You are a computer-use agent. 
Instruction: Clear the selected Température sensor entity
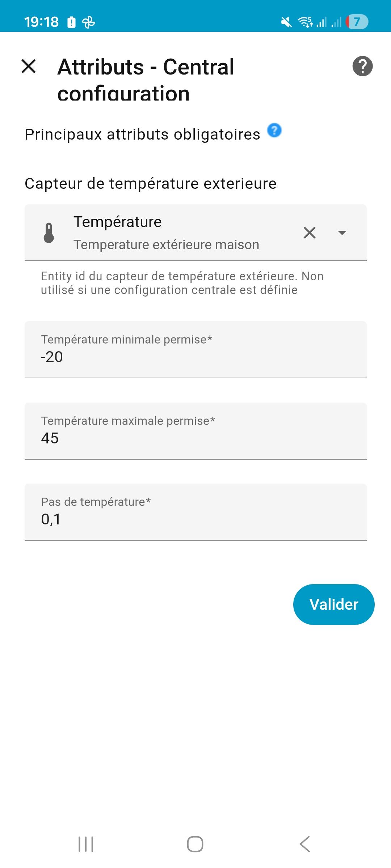(310, 233)
